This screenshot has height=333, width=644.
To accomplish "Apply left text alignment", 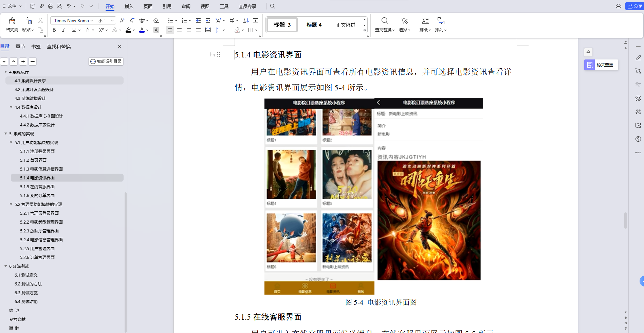I will click(x=170, y=30).
